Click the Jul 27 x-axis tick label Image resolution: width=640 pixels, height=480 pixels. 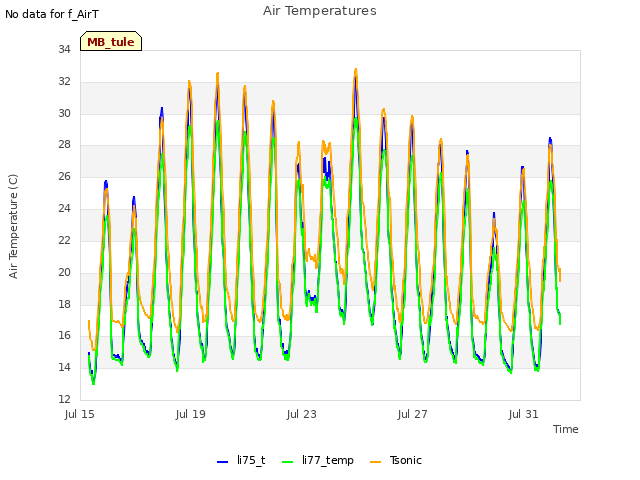[413, 414]
